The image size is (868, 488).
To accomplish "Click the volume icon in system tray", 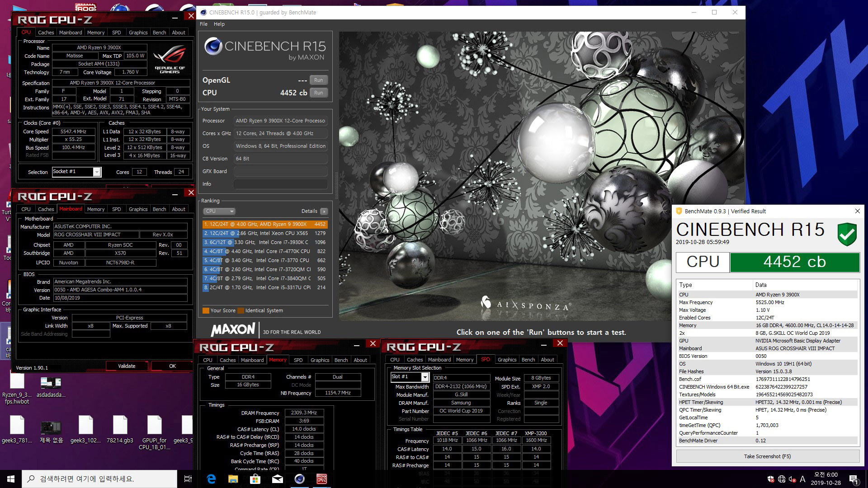I will [792, 479].
